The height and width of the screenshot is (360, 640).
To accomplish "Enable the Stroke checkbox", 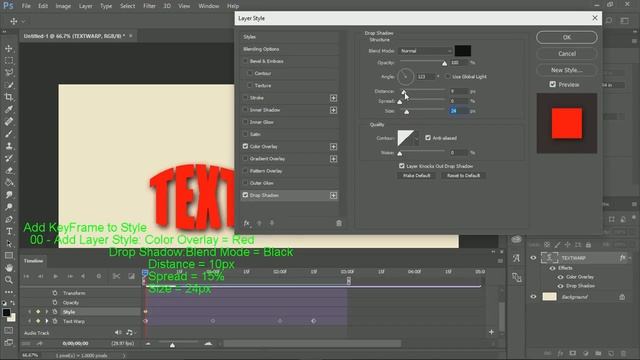I will [x=245, y=98].
